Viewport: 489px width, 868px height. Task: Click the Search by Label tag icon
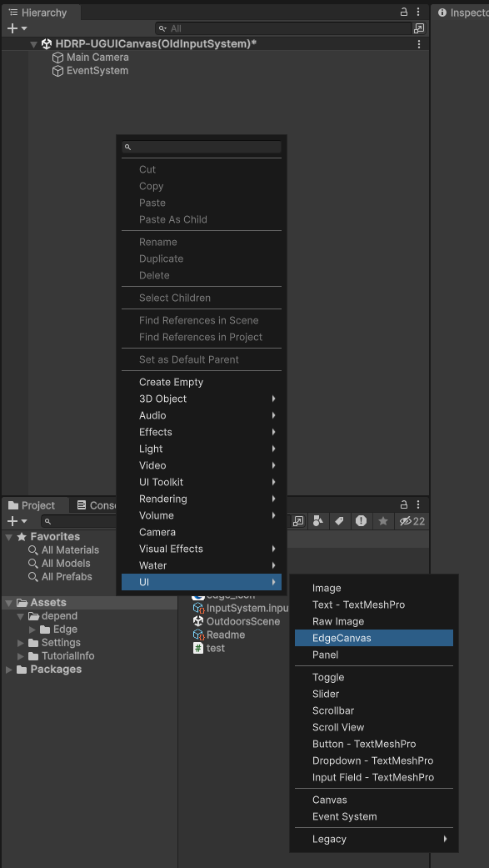pyautogui.click(x=339, y=520)
